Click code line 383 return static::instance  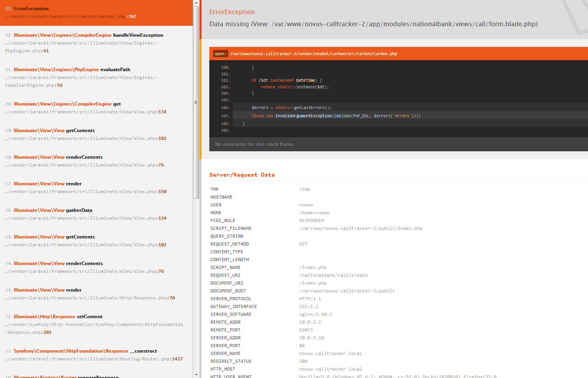pyautogui.click(x=295, y=87)
